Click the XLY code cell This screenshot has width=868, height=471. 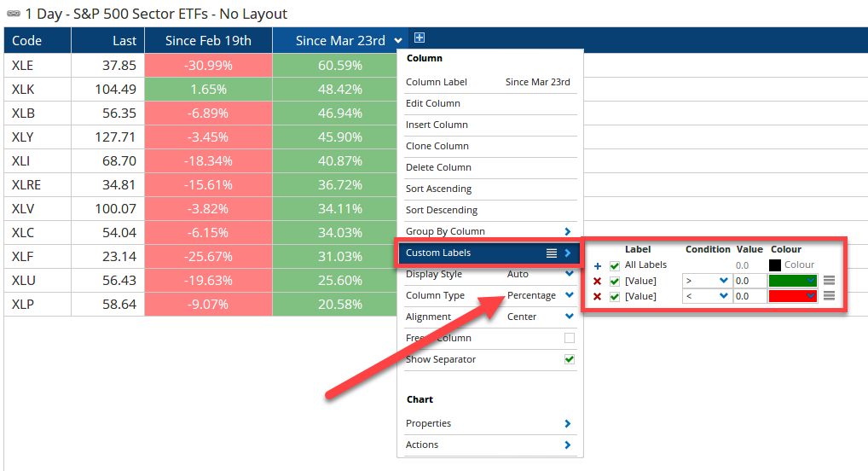pos(38,137)
